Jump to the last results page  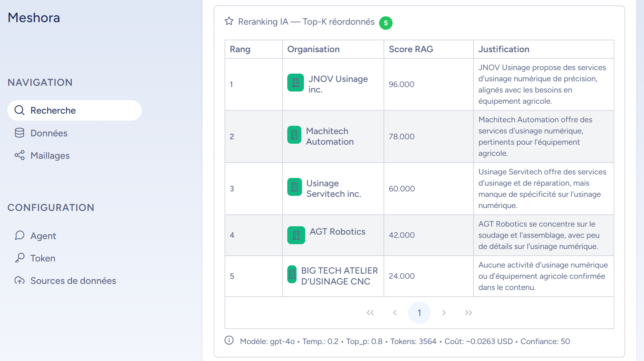coord(469,313)
